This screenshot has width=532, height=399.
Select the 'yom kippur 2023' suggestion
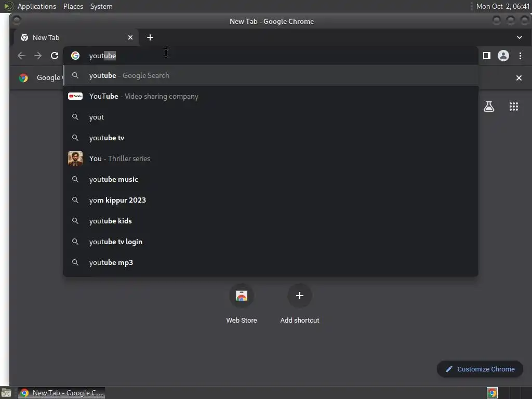click(271, 200)
